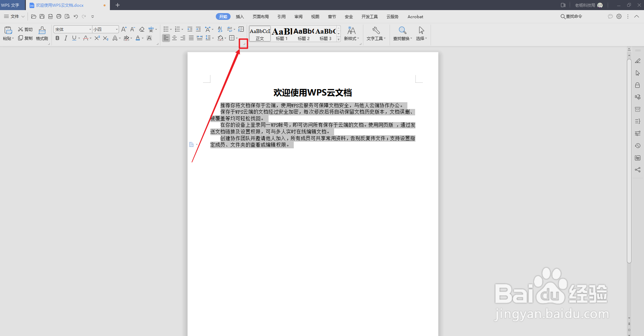Switch to 审阅 (Review) tab
This screenshot has height=336, width=644.
pyautogui.click(x=298, y=16)
